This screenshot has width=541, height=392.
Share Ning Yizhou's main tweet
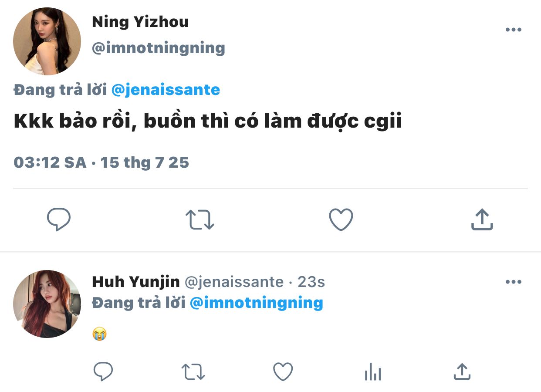(482, 220)
